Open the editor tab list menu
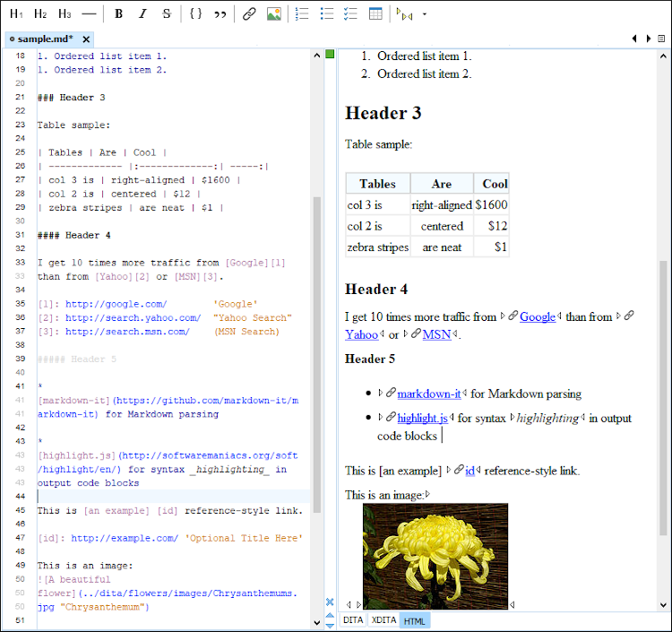Screen dimensions: 672x632 (x=661, y=39)
